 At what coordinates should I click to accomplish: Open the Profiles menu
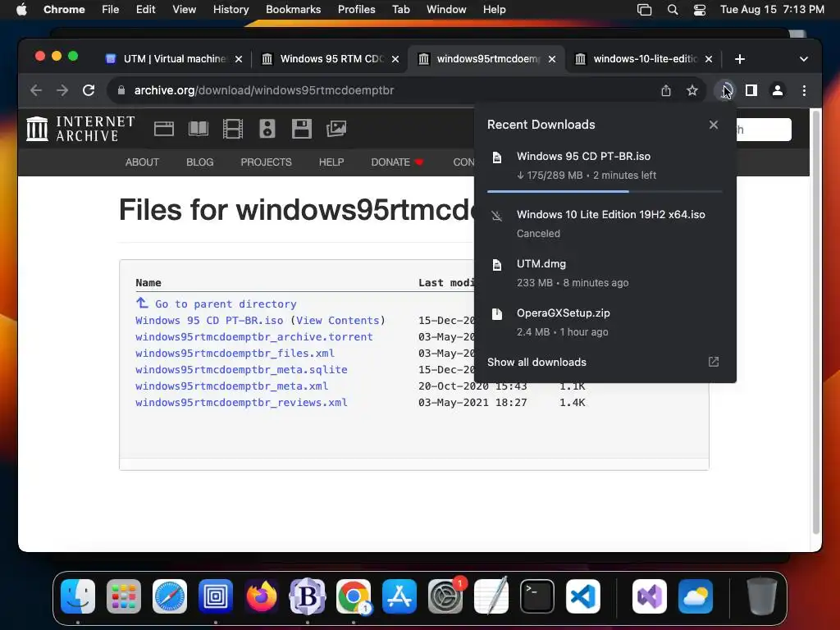[356, 10]
